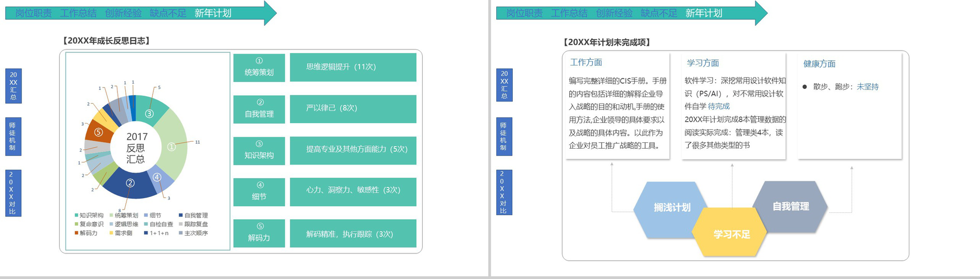Viewport: 980px width, 279px height.
Task: Click the 未坚持 blue link text
Action: coord(868,87)
